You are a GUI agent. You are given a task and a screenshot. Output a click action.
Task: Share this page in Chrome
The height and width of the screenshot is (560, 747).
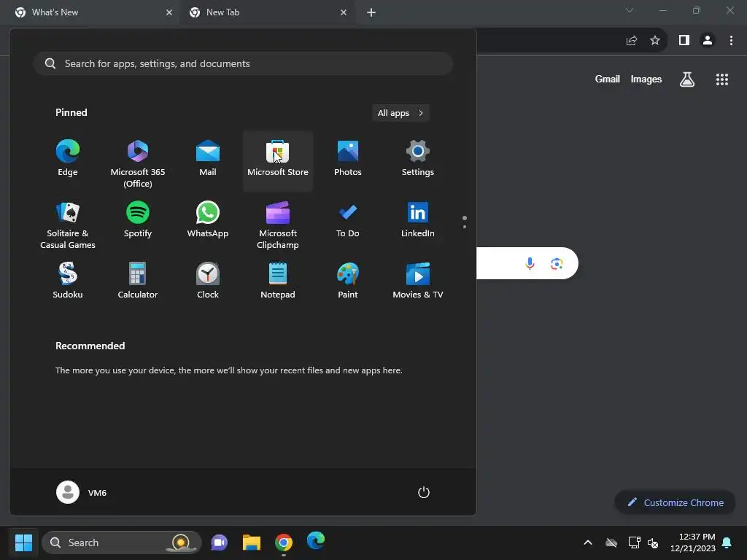tap(631, 41)
